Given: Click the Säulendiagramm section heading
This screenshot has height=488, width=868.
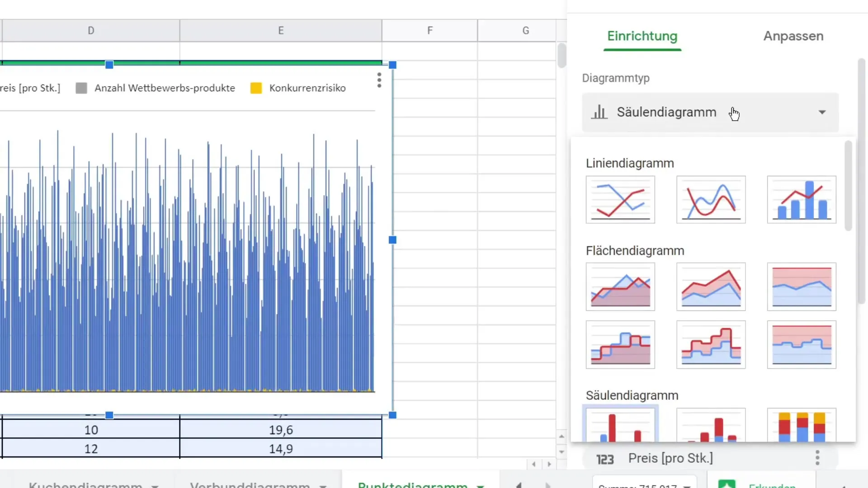Looking at the screenshot, I should pos(632,395).
